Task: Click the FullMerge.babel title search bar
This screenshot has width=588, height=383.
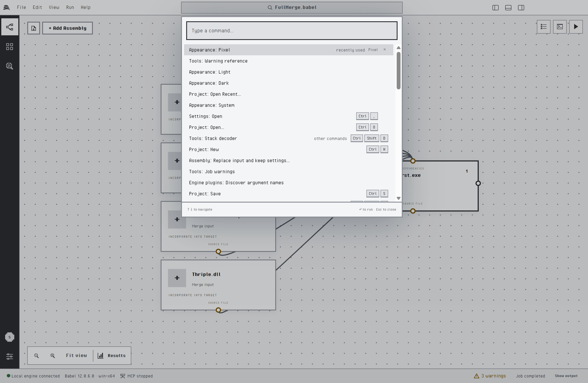Action: click(292, 8)
